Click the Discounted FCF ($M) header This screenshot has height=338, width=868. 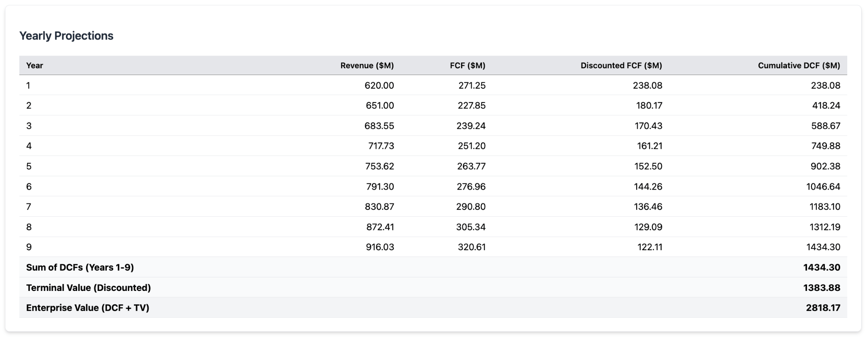click(621, 65)
